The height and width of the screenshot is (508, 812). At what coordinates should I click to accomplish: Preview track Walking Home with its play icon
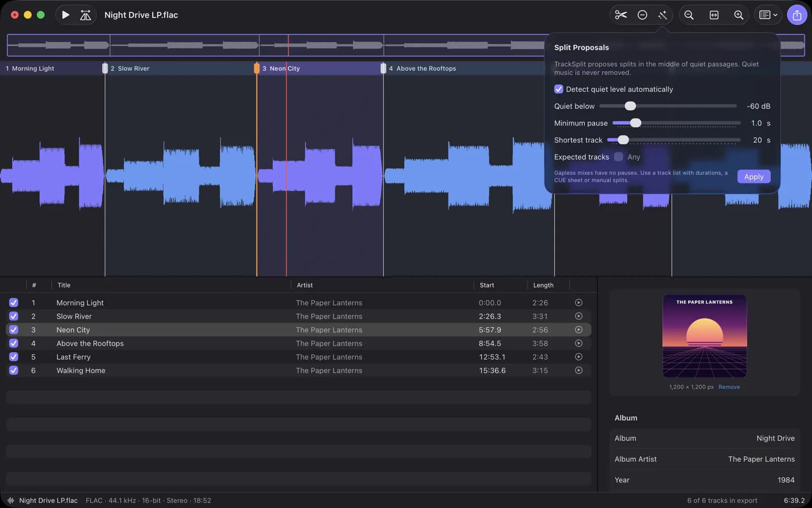579,370
